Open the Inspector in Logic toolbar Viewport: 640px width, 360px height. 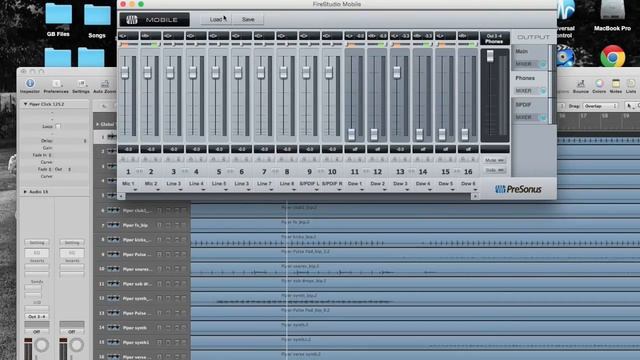[30, 86]
